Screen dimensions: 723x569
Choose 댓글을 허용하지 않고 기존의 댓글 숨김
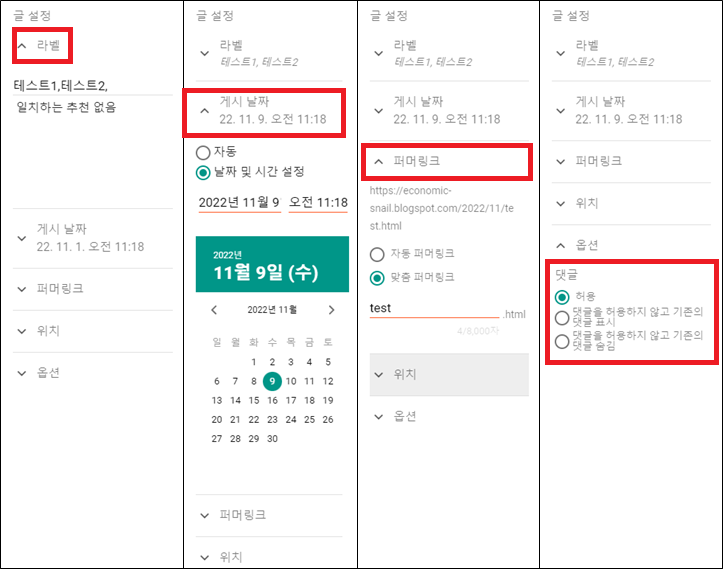(x=562, y=341)
